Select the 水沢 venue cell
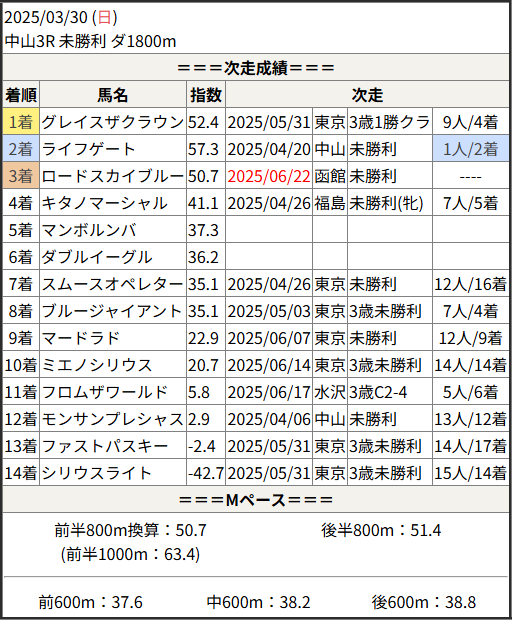 pos(330,392)
